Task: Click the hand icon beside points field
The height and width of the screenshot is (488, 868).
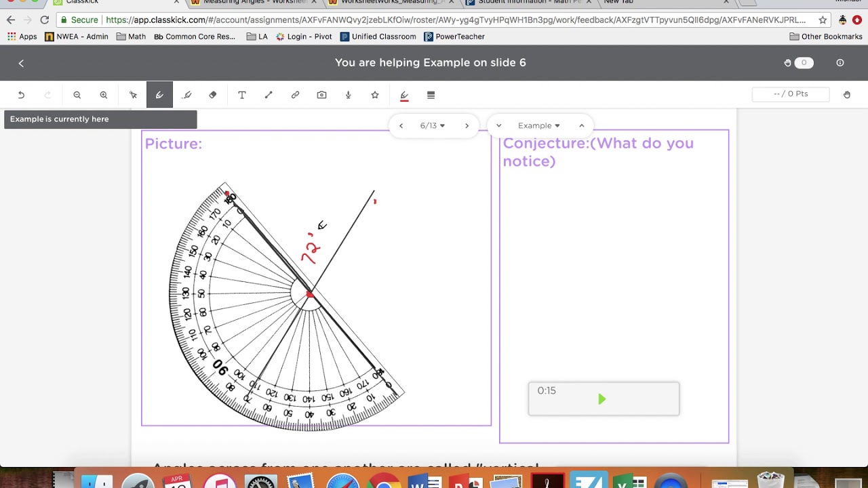Action: [x=847, y=94]
